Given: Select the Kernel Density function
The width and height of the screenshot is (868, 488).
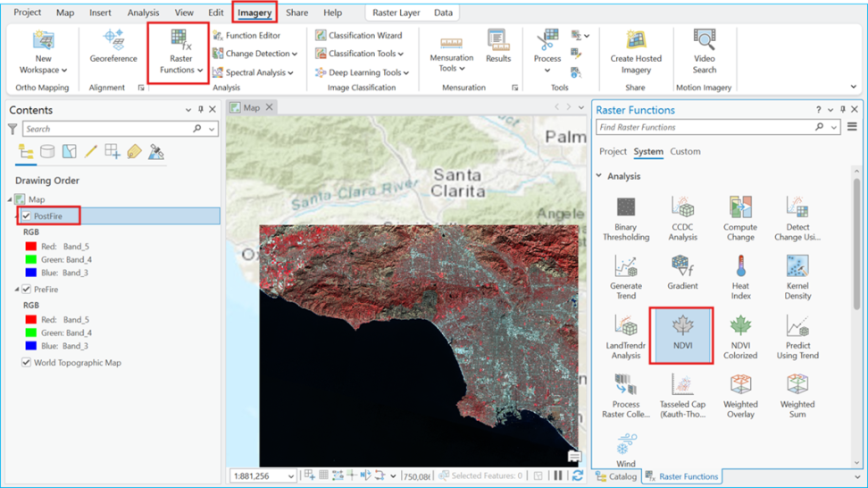Looking at the screenshot, I should 797,278.
